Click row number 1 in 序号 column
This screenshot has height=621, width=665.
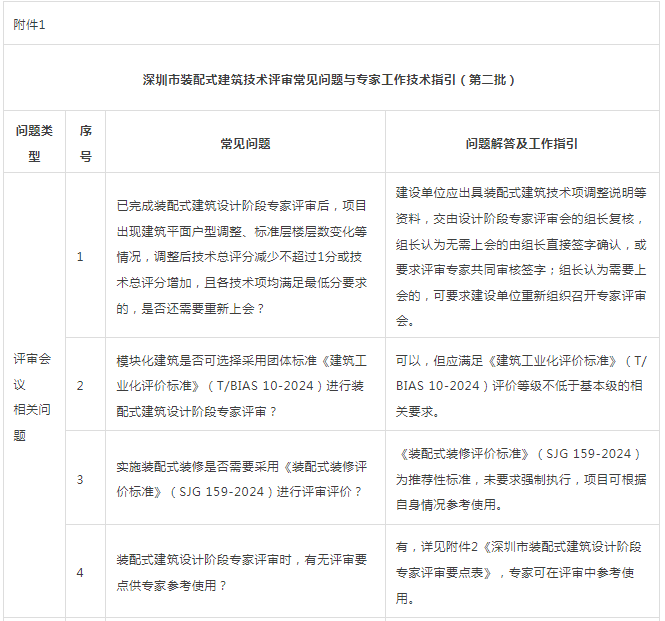[x=81, y=257]
